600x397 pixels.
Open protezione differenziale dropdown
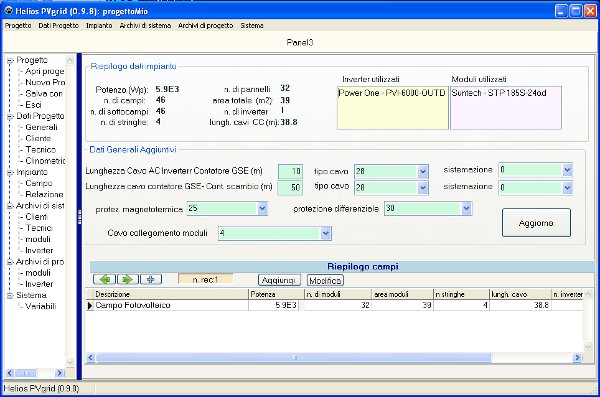466,209
